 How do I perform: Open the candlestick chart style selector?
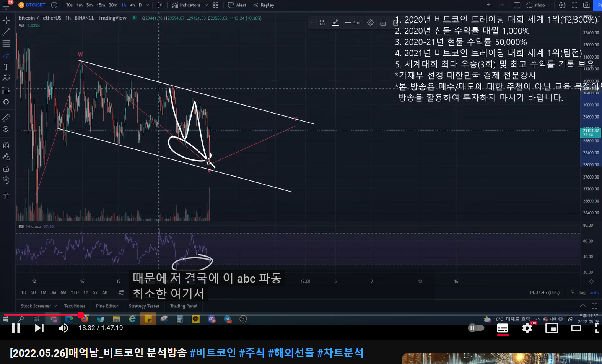[x=160, y=5]
